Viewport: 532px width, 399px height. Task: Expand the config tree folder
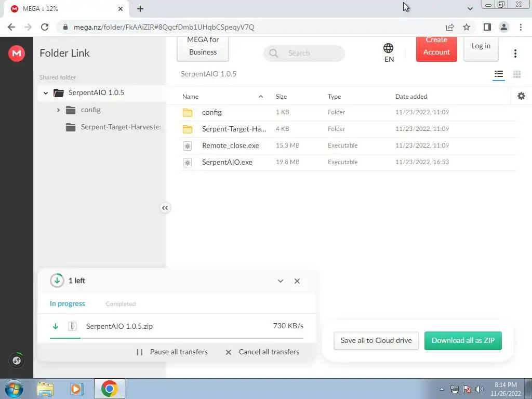(58, 110)
